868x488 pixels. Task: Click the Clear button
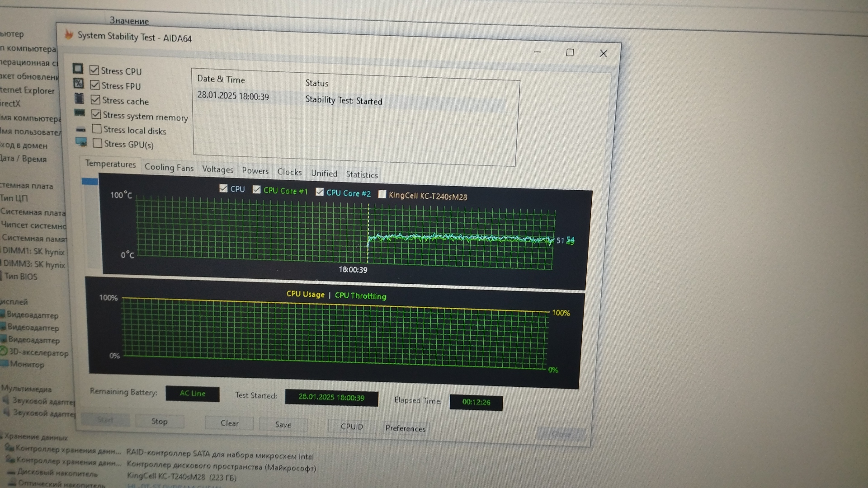tap(229, 423)
